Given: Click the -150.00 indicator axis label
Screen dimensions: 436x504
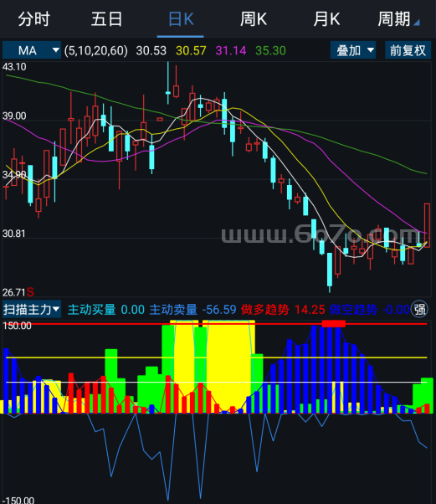Looking at the screenshot, I should (x=18, y=500).
